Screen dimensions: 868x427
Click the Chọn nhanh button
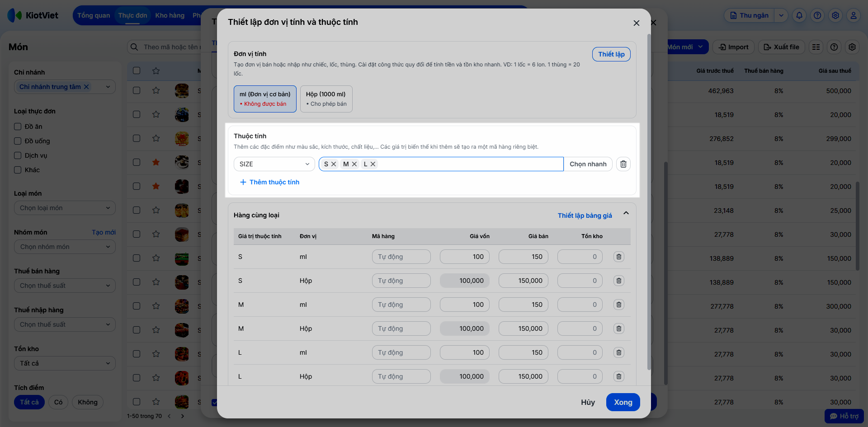click(588, 164)
